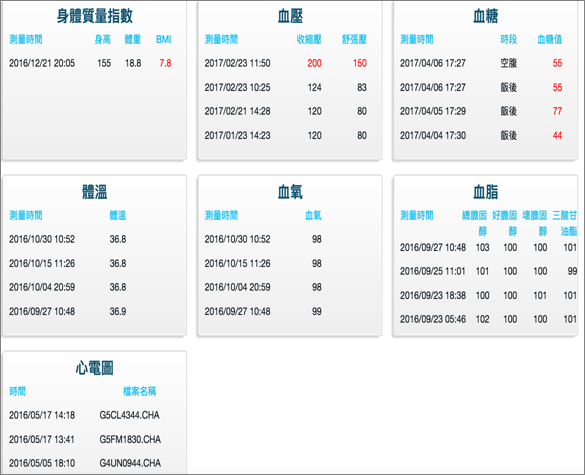Select blood sugar row 2017/04/05 17:29

[481, 111]
